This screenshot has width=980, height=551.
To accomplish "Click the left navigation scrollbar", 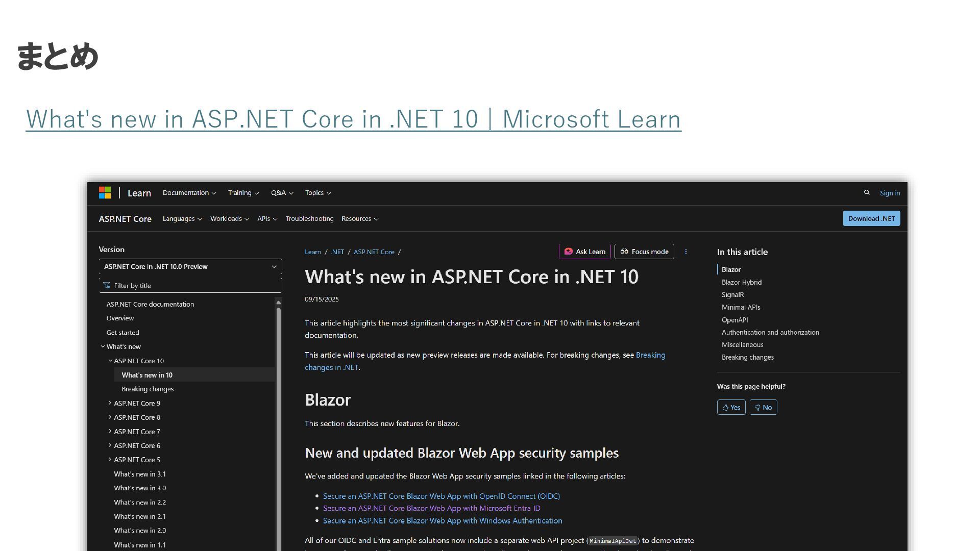I will [x=279, y=408].
